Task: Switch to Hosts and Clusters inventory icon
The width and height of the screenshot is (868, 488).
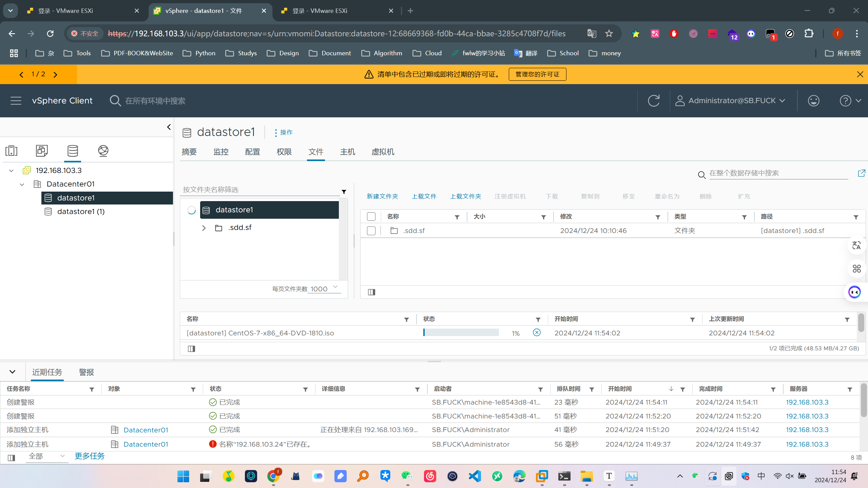Action: [x=11, y=151]
